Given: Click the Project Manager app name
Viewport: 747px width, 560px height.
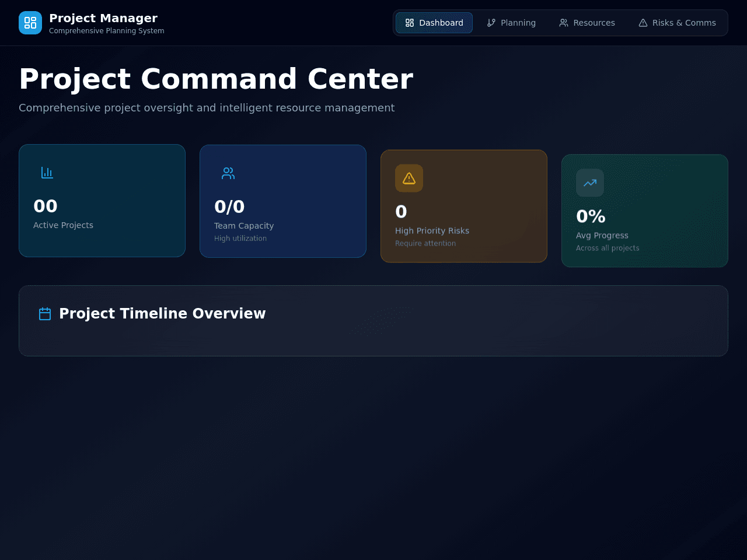Looking at the screenshot, I should click(103, 18).
